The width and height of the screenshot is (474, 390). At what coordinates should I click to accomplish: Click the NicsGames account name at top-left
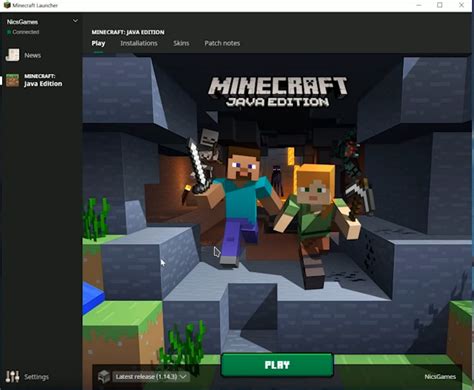22,22
